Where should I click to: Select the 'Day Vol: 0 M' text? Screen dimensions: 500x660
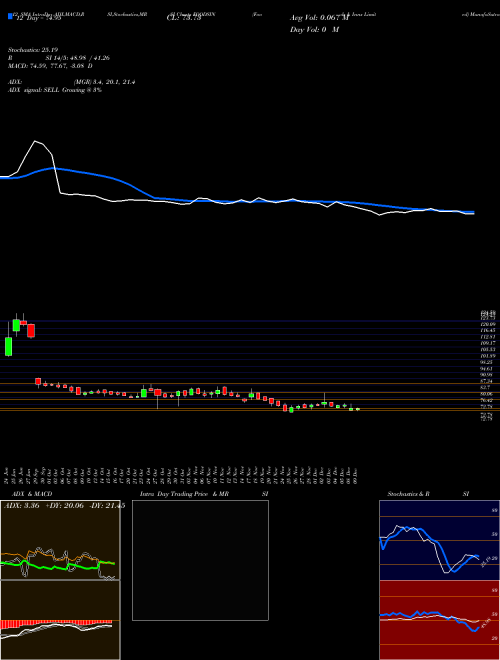click(314, 30)
